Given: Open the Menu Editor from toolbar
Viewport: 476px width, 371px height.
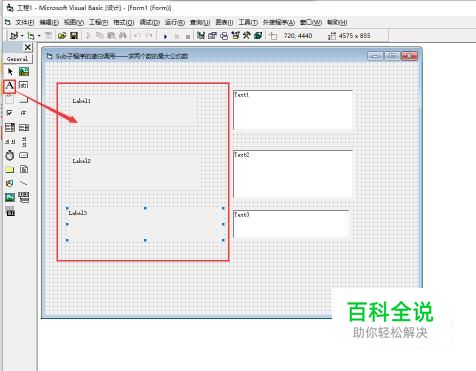Looking at the screenshot, I should (49, 35).
